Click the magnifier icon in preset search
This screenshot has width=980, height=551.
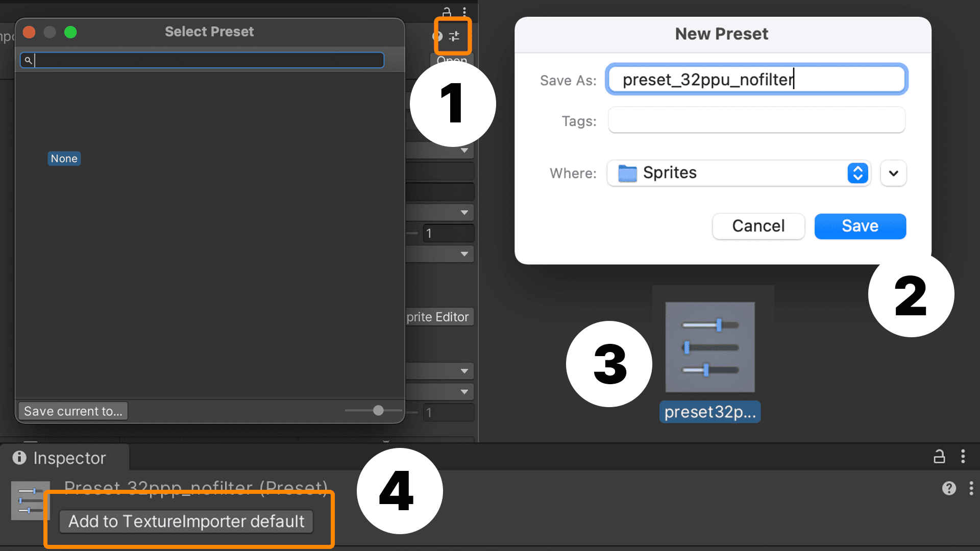28,60
